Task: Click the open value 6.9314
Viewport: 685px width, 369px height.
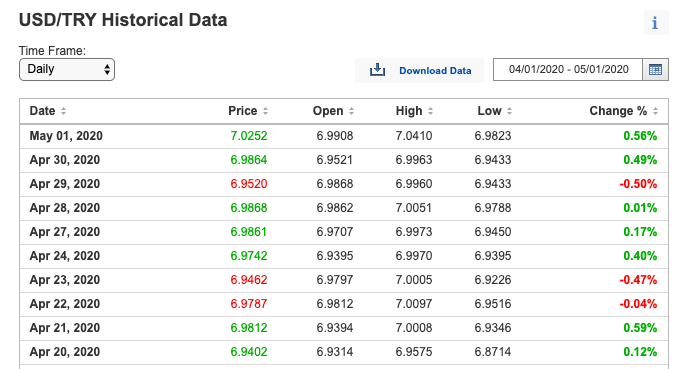Action: pyautogui.click(x=335, y=352)
